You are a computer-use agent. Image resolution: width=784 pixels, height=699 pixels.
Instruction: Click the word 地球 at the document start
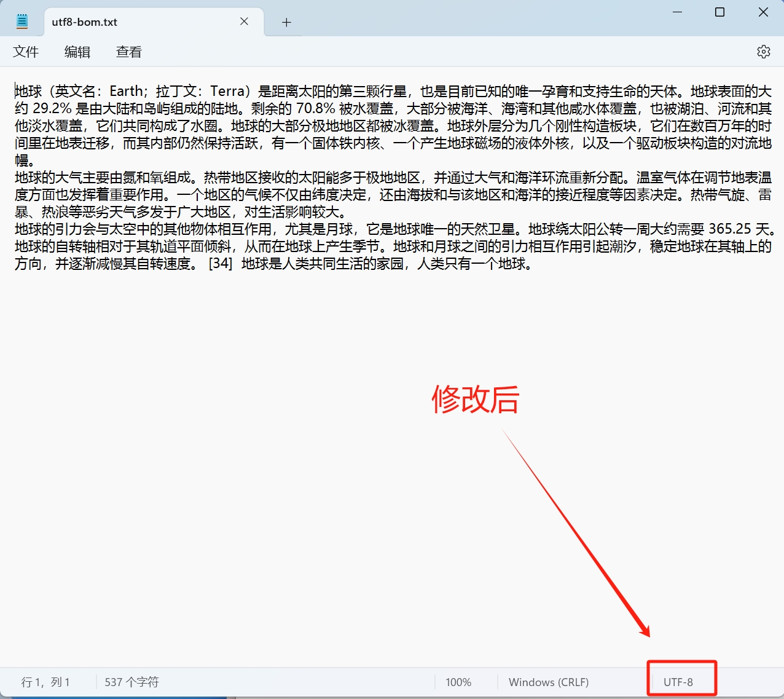pyautogui.click(x=28, y=91)
